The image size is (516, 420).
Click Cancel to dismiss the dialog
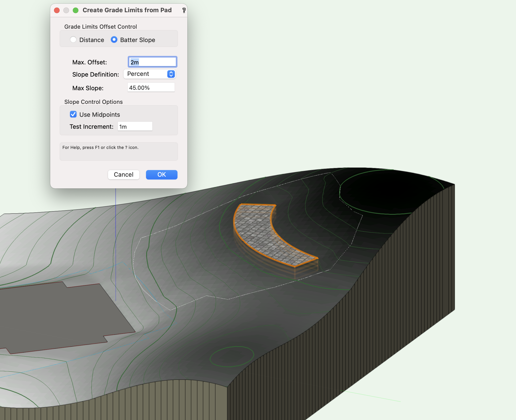point(123,175)
